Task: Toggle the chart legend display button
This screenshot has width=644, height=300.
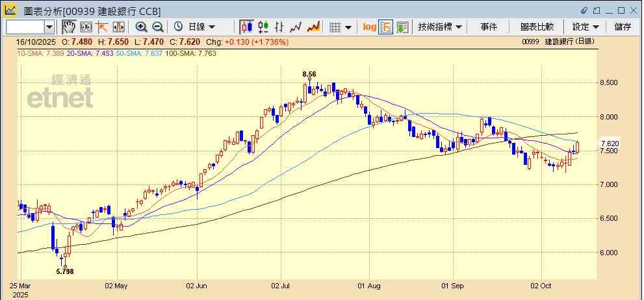Action: tap(386, 27)
